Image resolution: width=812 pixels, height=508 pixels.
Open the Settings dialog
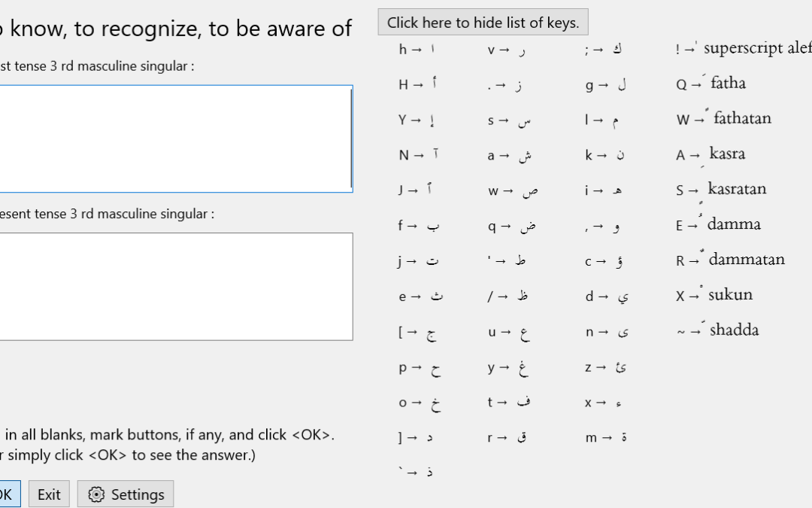coord(125,494)
